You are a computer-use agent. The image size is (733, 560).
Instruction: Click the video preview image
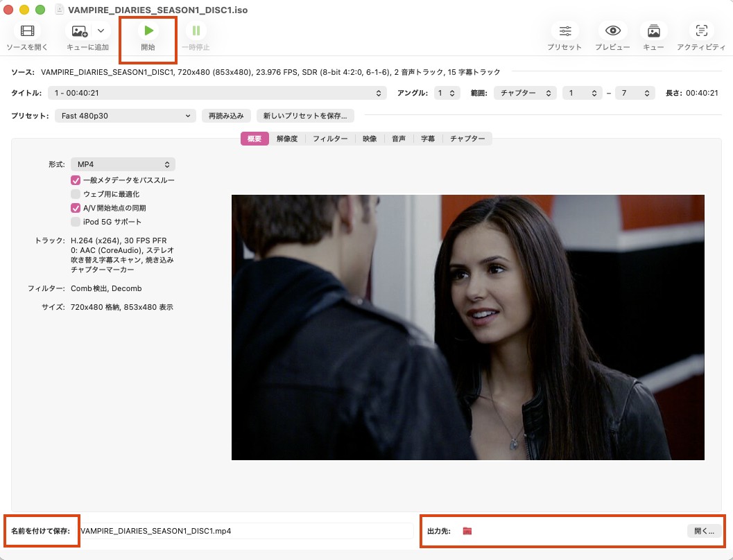[x=468, y=327]
